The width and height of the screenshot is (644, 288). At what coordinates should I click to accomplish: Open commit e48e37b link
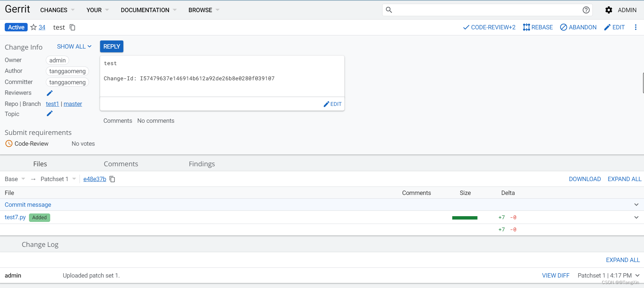pos(95,179)
